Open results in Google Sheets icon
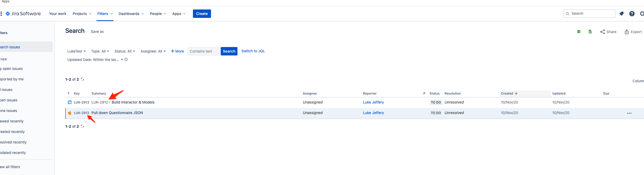This screenshot has height=175, width=644. 590,32
